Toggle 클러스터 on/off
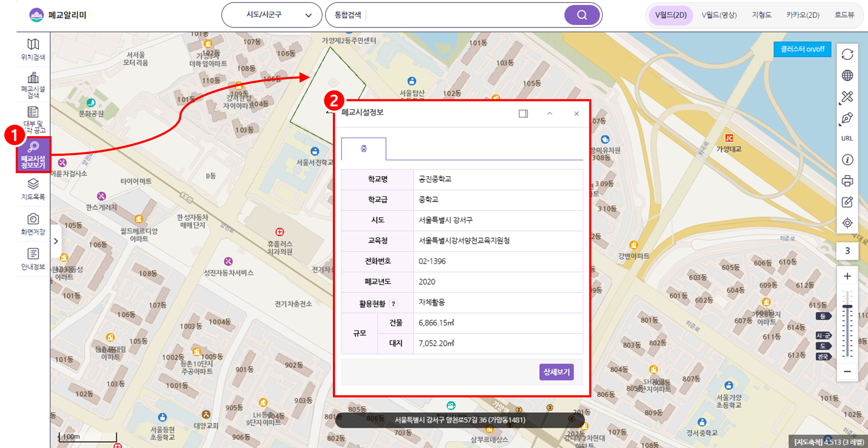This screenshot has height=448, width=868. coord(802,49)
